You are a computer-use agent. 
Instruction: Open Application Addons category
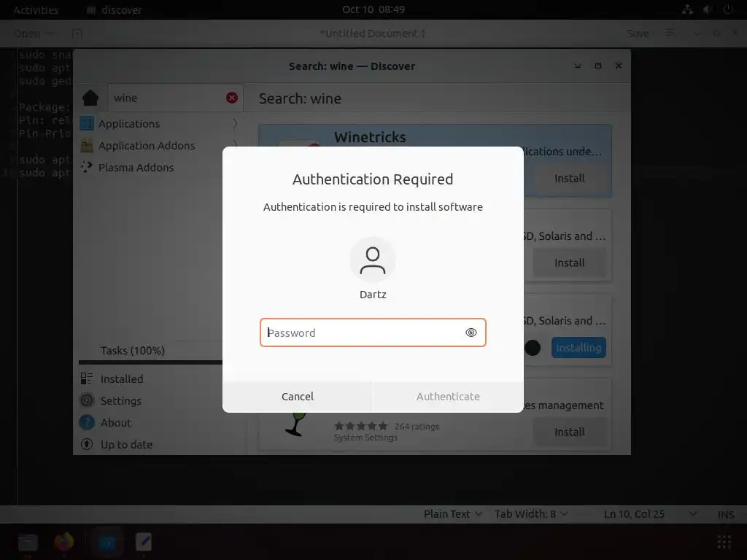tap(158, 145)
